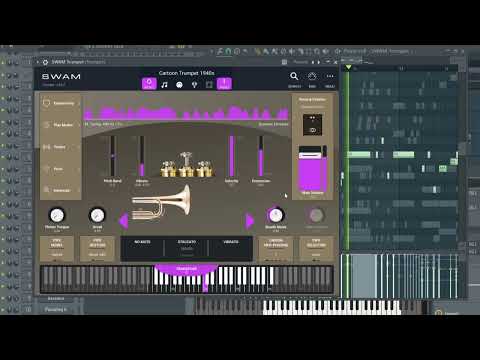Click the trumpet valves graphic

(187, 165)
